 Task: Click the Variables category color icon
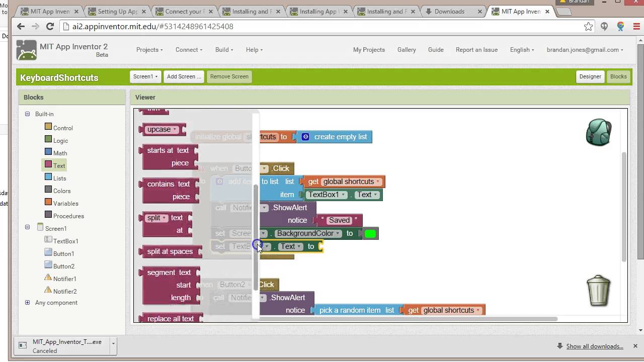48,202
